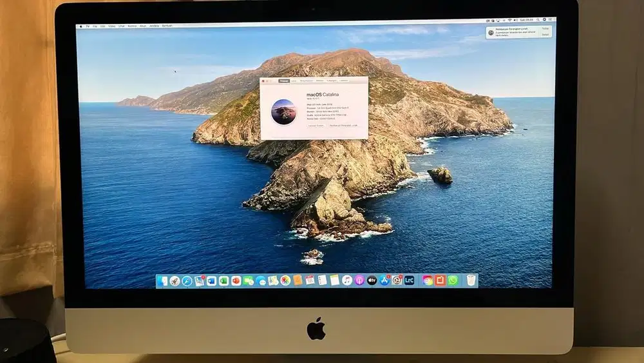Open the Jendela menu
644x363 pixels.
(x=154, y=26)
